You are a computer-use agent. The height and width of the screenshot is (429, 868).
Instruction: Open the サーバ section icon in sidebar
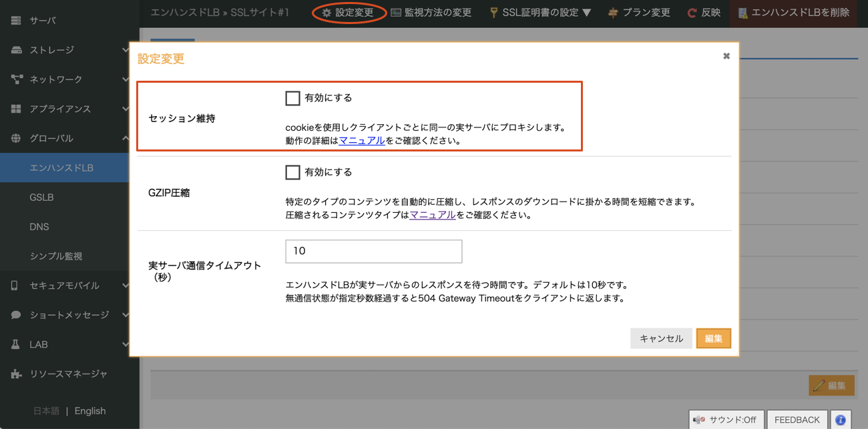point(15,20)
